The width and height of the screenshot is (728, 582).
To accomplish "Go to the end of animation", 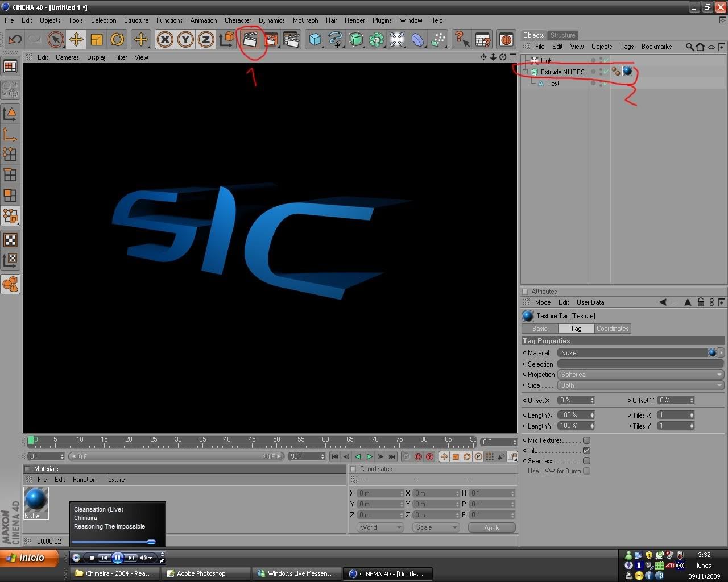I will (x=392, y=456).
